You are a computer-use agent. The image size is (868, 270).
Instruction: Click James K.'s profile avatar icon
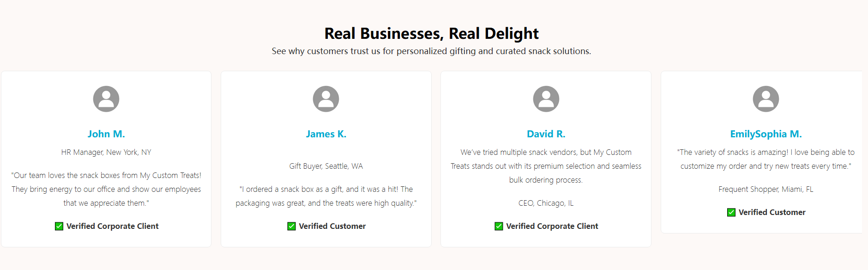[326, 99]
